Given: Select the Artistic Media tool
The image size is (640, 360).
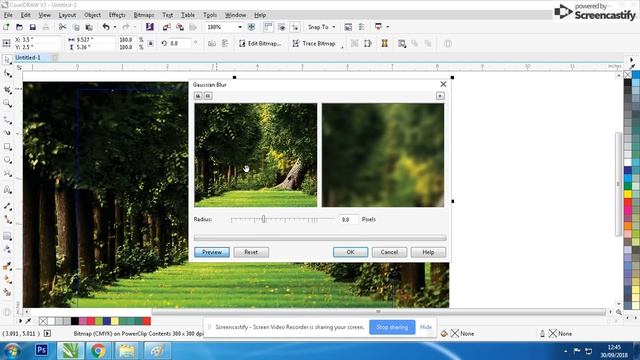Looking at the screenshot, I should (x=7, y=133).
